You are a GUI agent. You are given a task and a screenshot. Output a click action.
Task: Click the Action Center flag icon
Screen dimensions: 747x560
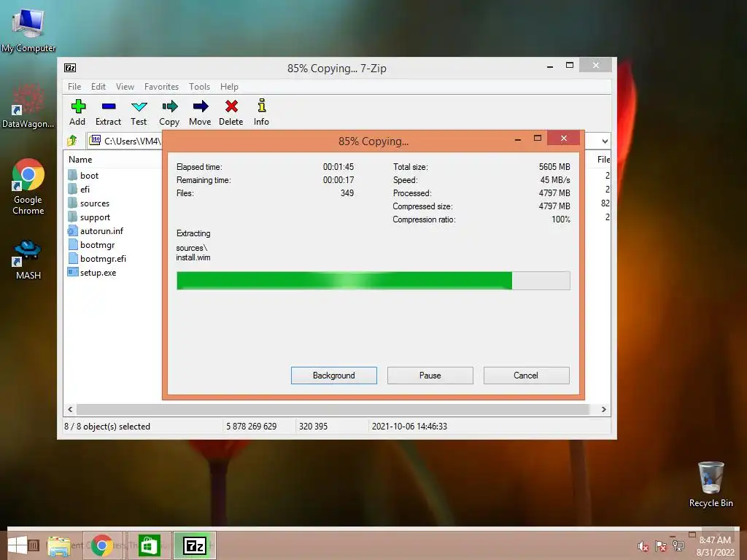pos(660,547)
